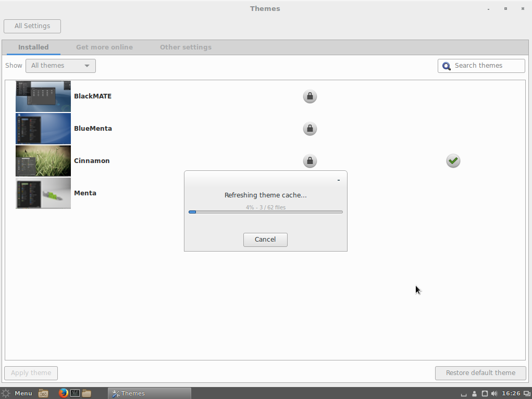
Task: Click the cache refresh progress bar
Action: 266,212
